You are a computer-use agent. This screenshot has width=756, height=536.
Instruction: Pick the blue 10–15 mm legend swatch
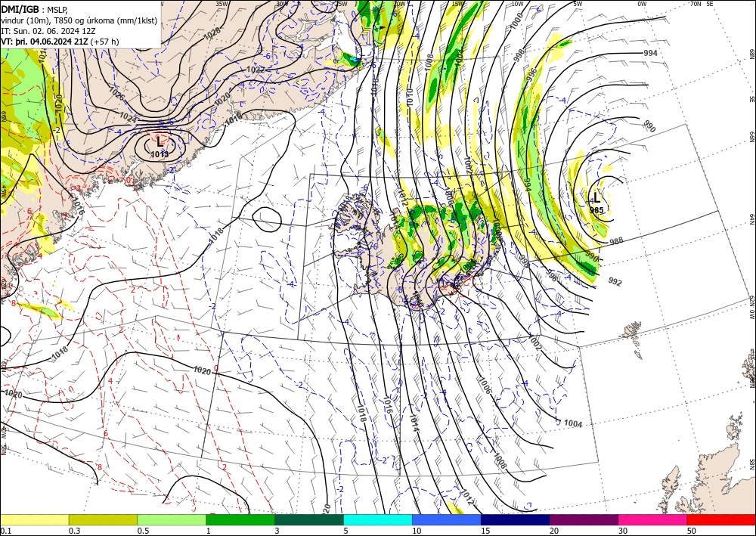coord(447,519)
